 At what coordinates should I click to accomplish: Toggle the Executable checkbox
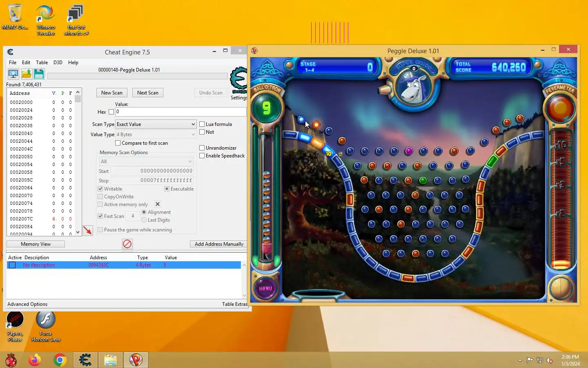point(167,189)
